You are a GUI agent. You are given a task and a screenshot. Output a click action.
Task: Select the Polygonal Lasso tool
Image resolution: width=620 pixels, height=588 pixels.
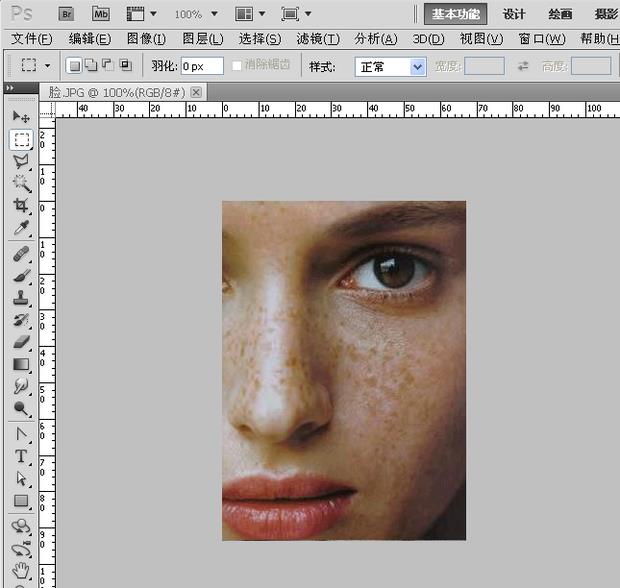(x=21, y=161)
